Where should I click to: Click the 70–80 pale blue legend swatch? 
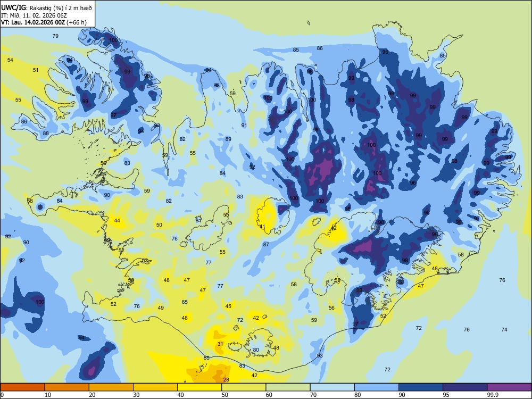click(332, 387)
